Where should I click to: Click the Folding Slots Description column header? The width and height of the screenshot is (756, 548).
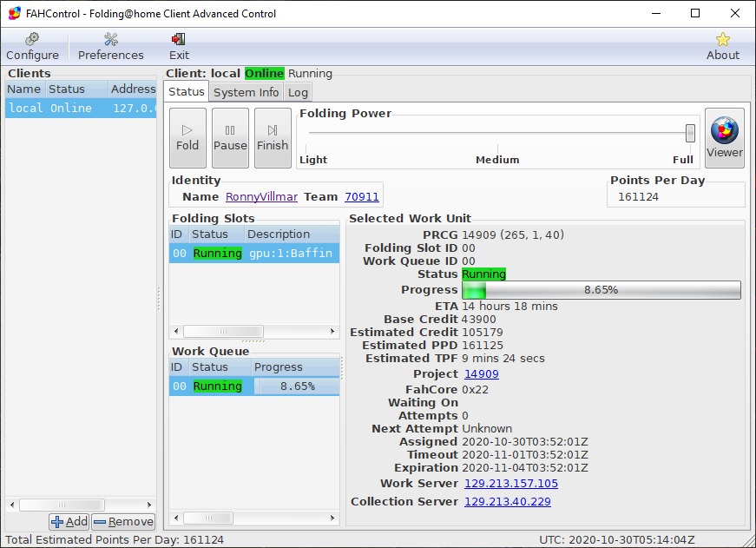pos(293,234)
